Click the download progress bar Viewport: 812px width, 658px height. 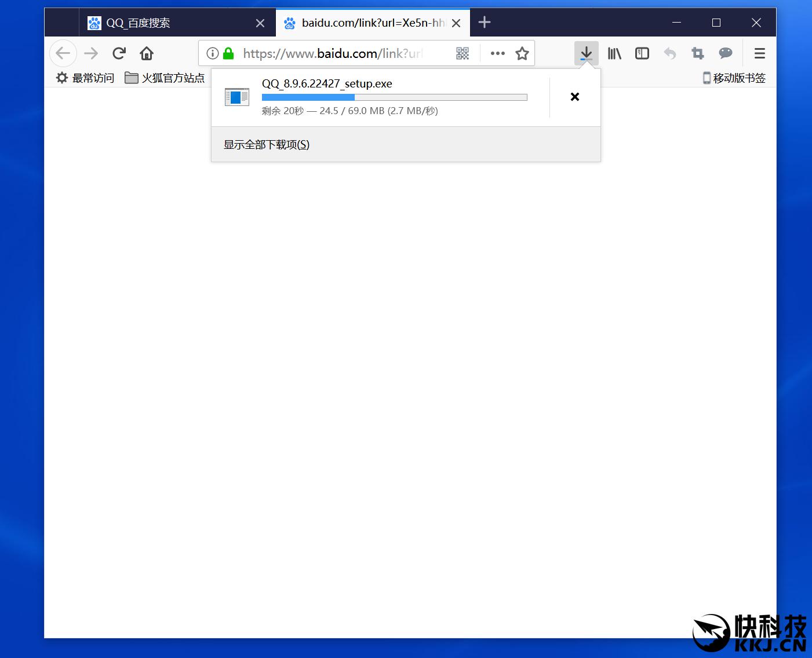pyautogui.click(x=395, y=97)
